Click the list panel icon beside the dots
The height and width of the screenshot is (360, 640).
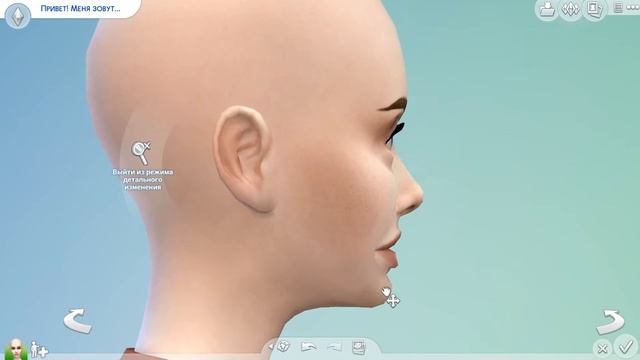618,8
